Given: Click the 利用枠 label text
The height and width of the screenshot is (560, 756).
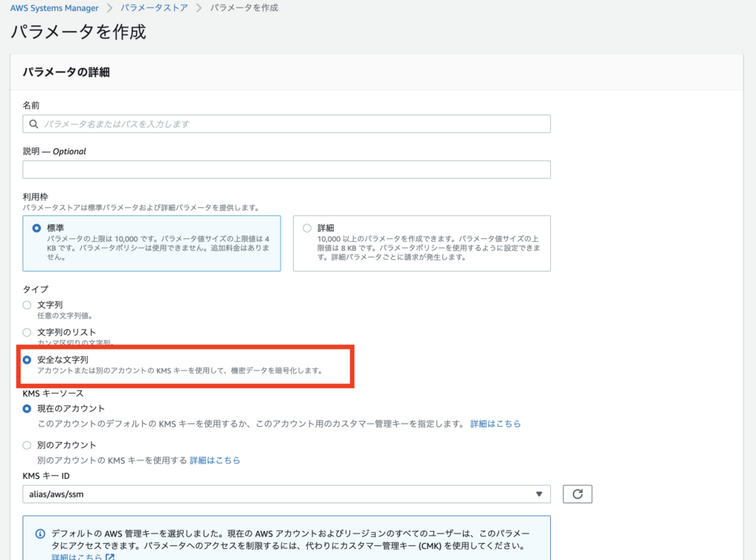Looking at the screenshot, I should [x=35, y=196].
